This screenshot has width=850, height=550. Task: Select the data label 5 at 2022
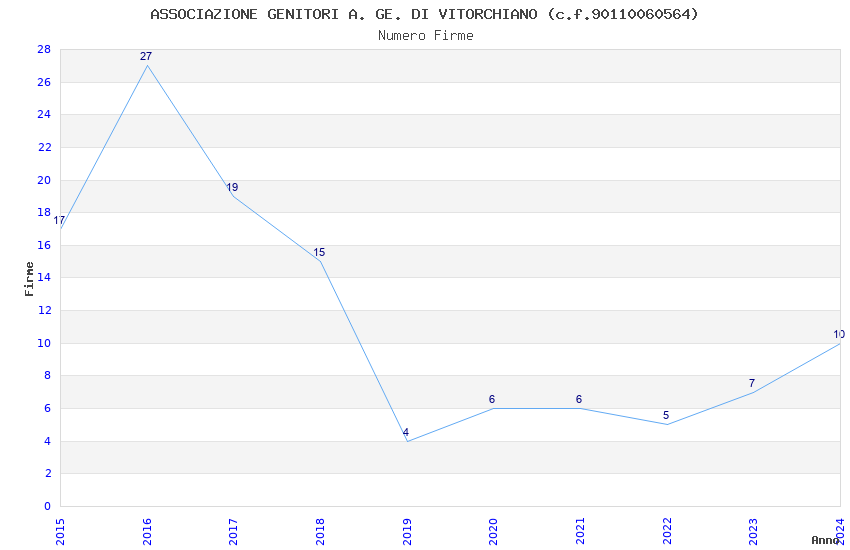click(x=666, y=416)
